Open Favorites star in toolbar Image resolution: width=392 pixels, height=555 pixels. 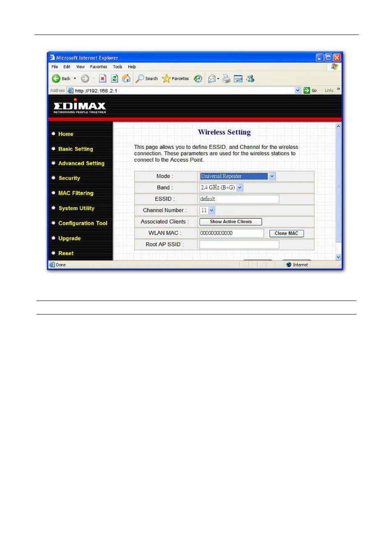pyautogui.click(x=166, y=79)
